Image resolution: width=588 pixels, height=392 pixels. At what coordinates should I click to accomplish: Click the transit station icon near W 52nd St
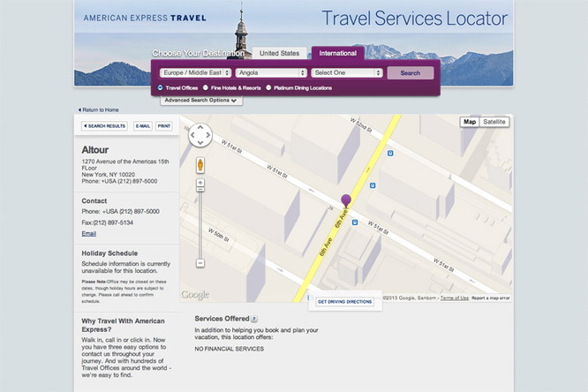tap(390, 153)
